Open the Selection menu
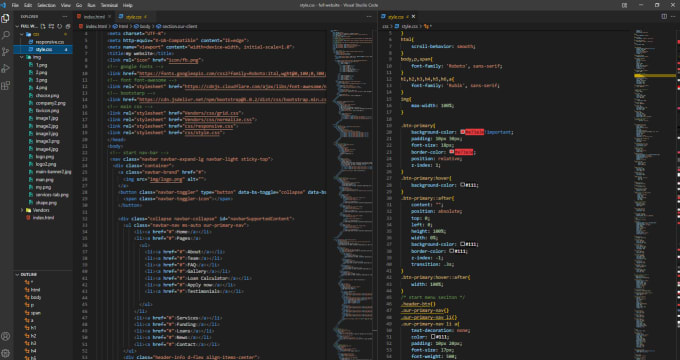680x360 pixels. 46,5
